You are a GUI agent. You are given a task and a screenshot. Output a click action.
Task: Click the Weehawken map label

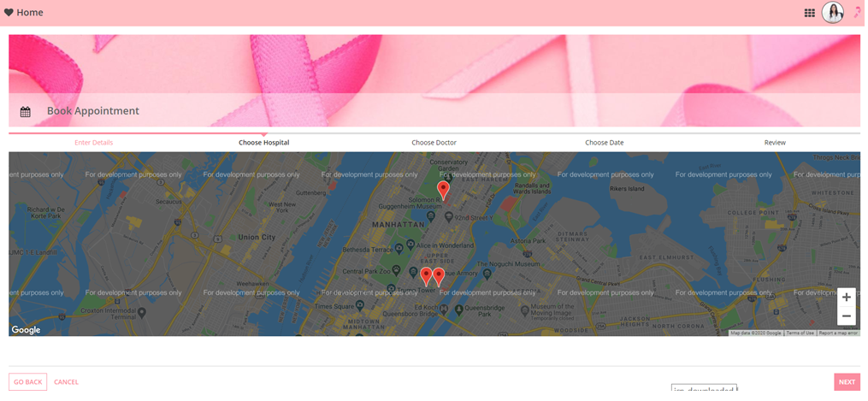[x=252, y=284]
